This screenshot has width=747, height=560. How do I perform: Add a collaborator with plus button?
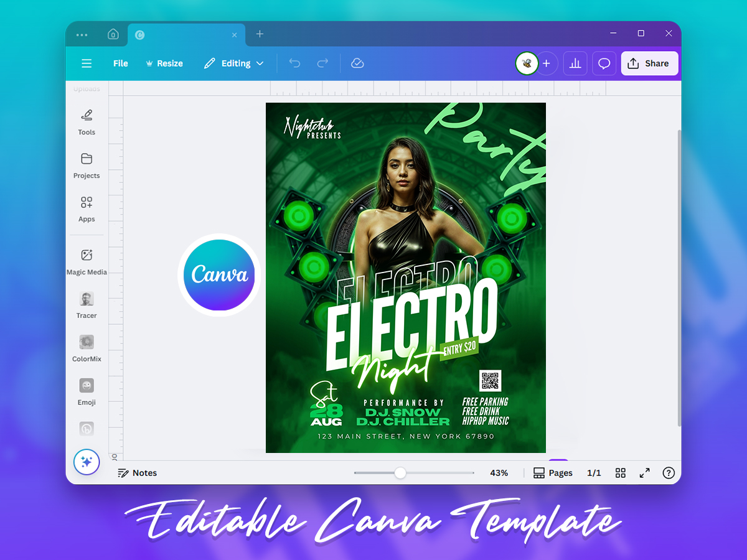(x=547, y=63)
